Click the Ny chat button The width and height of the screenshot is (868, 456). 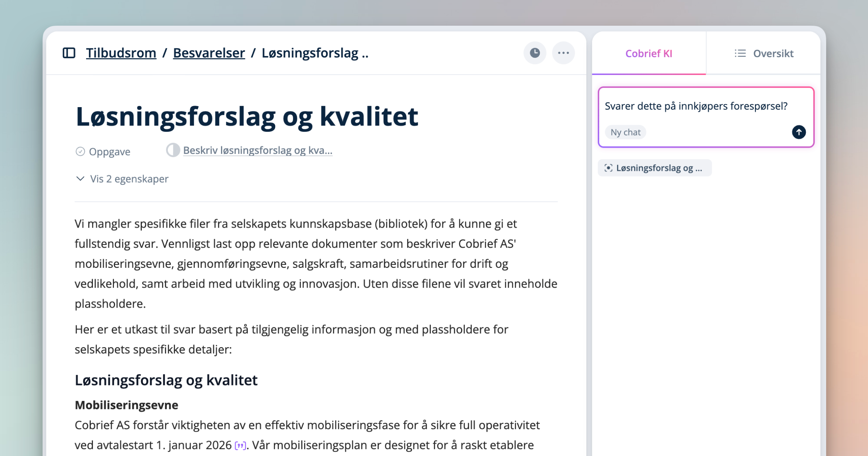(x=625, y=132)
